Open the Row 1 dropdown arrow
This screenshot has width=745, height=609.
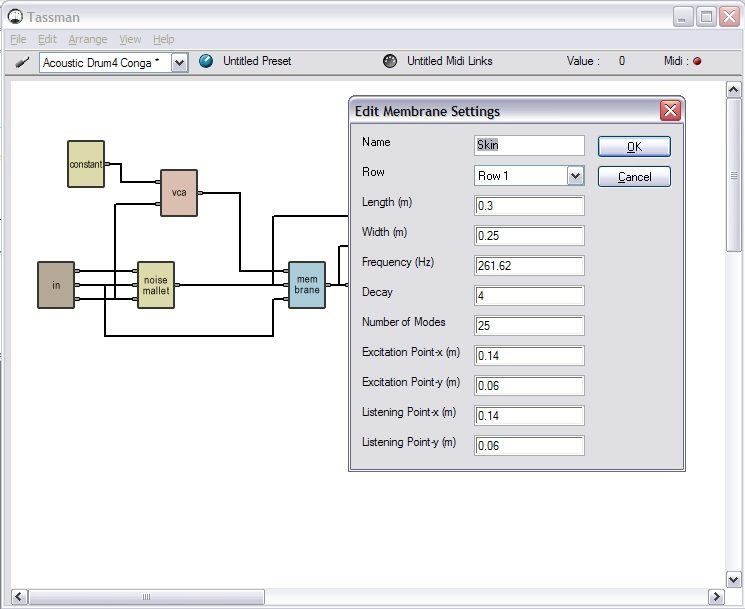(x=575, y=176)
